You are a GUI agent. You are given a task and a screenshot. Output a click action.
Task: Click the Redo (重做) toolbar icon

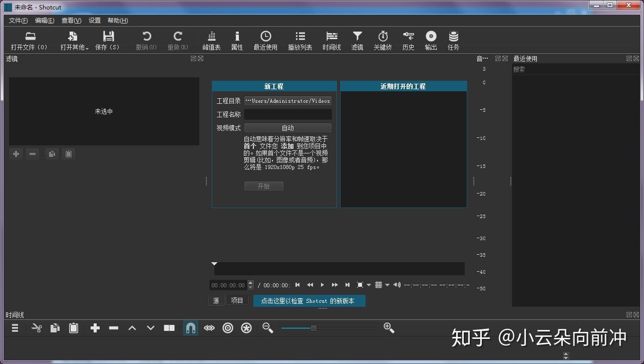178,36
